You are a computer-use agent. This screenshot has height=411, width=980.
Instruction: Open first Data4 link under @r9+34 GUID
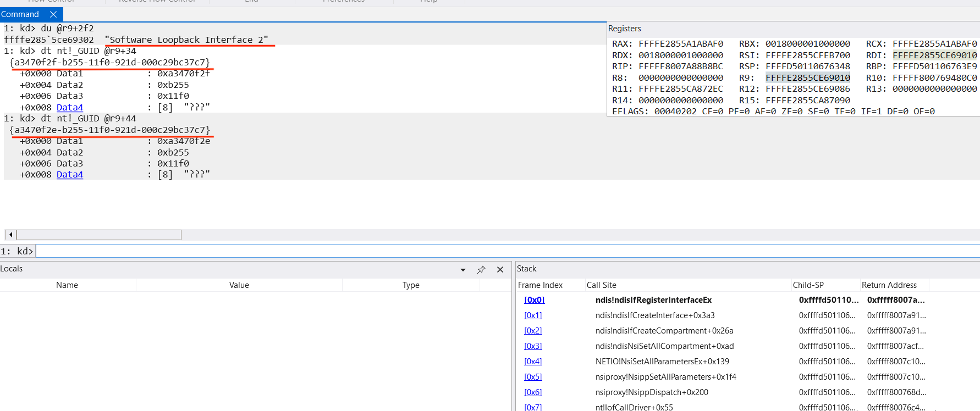(x=70, y=108)
